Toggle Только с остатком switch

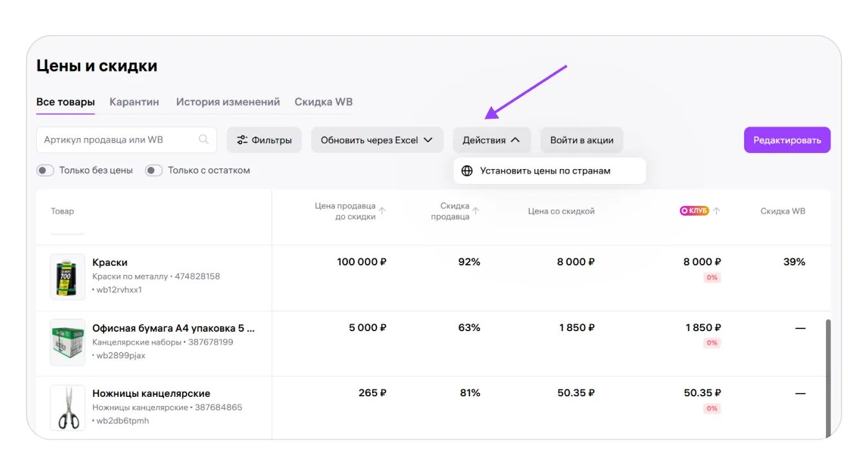click(153, 170)
